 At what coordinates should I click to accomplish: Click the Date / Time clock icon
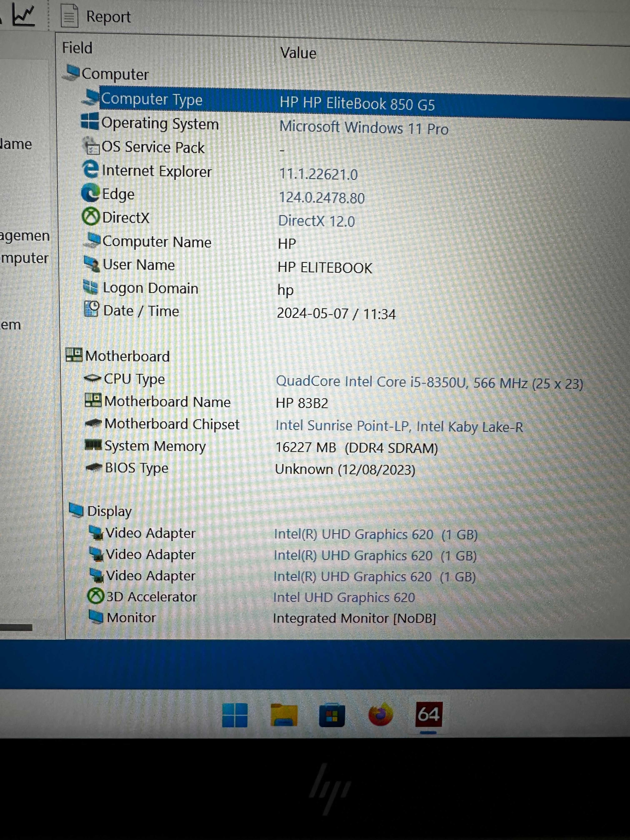[x=91, y=309]
